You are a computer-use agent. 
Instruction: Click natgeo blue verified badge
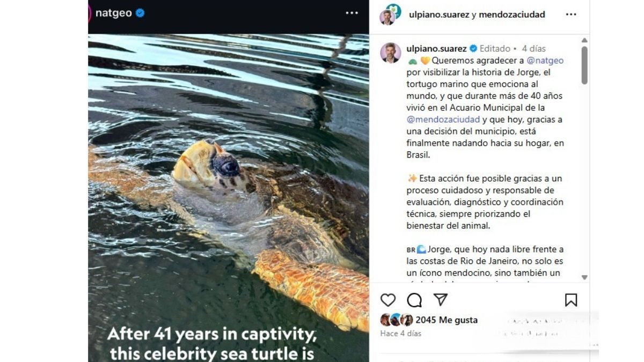[140, 13]
